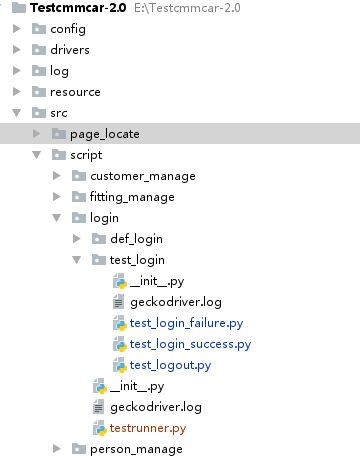
Task: Click the def_login folder icon
Action: pos(99,239)
